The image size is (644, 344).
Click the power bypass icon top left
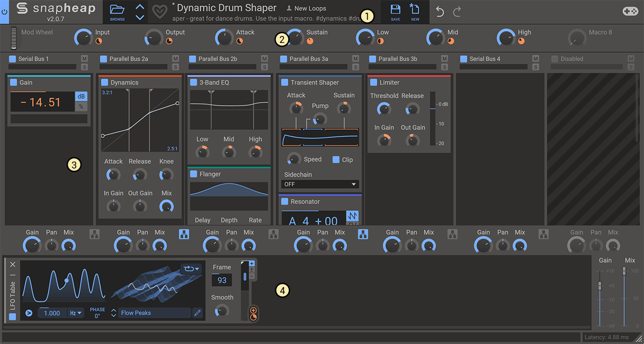5,11
